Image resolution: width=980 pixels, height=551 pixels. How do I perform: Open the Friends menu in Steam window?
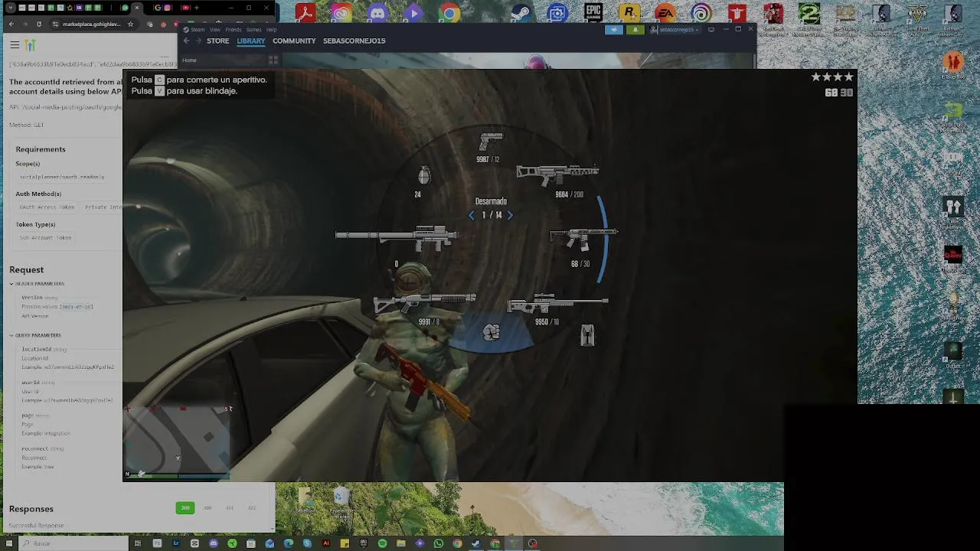point(234,30)
